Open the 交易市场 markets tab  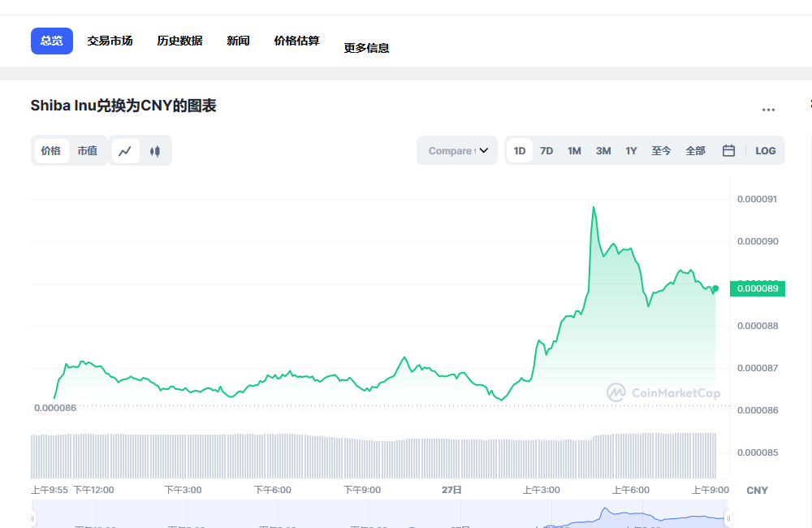110,41
